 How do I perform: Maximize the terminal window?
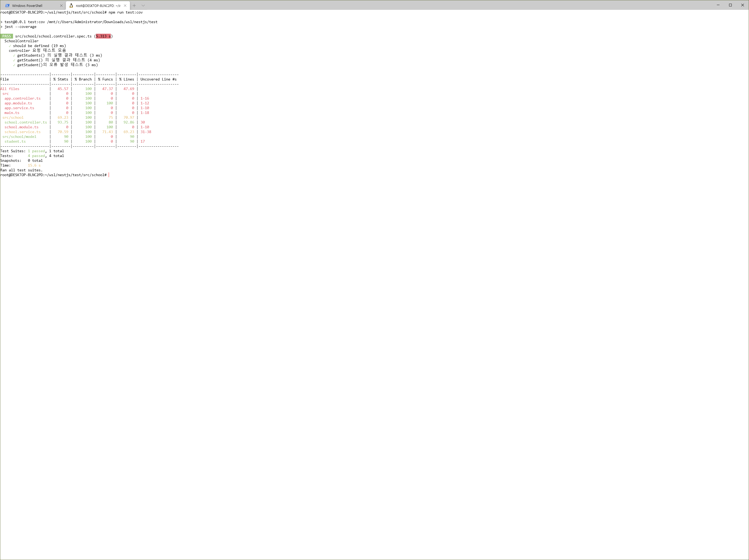pyautogui.click(x=730, y=5)
